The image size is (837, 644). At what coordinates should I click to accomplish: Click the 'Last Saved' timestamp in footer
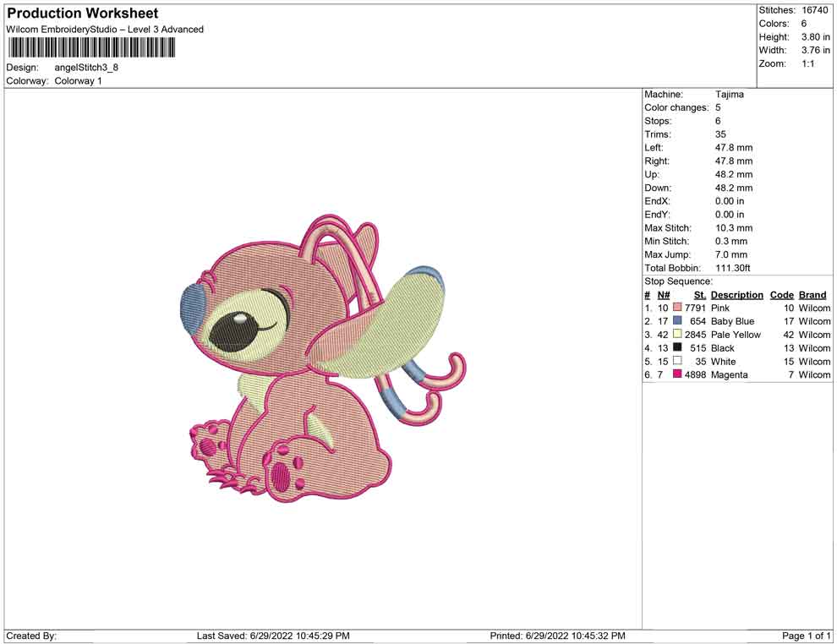click(x=273, y=636)
